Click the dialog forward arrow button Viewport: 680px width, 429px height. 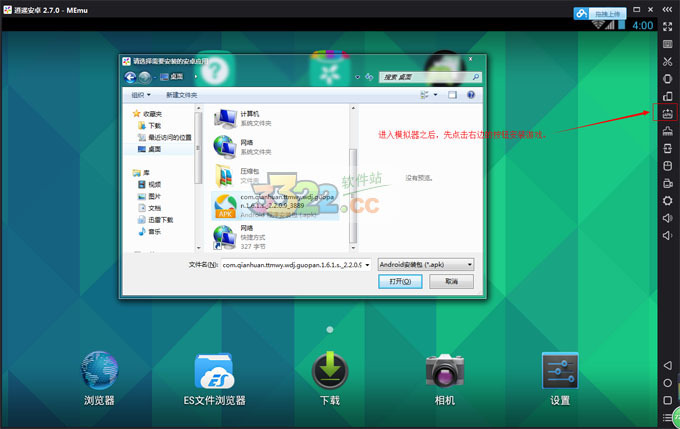pos(145,77)
